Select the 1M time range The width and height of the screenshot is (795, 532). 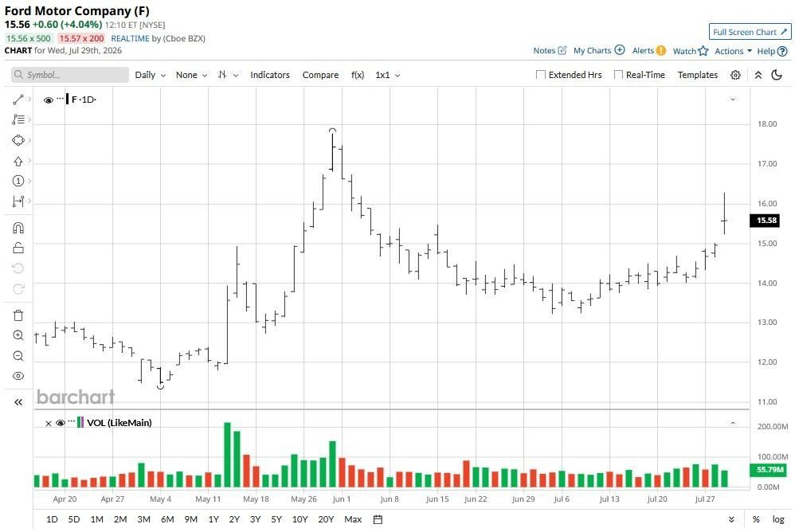(97, 519)
